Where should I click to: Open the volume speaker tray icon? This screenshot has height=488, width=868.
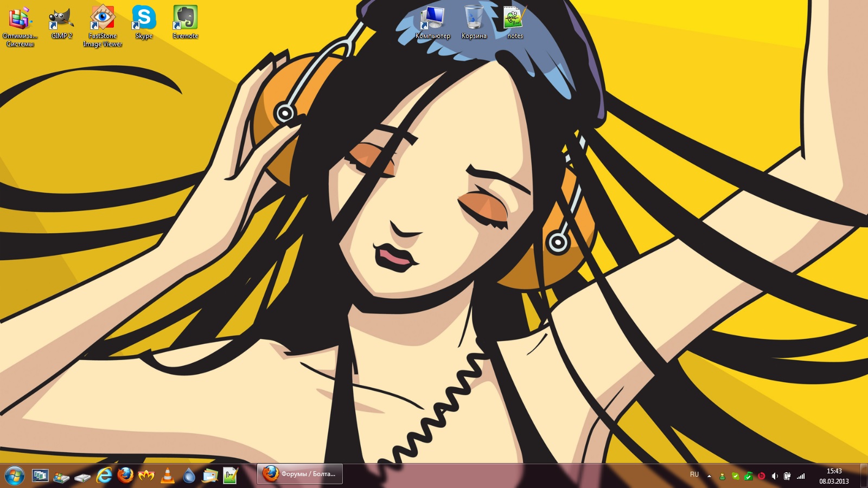[x=775, y=476]
